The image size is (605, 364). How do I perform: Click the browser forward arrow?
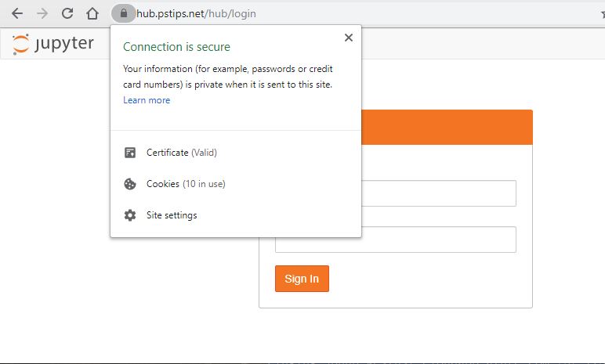pyautogui.click(x=42, y=13)
